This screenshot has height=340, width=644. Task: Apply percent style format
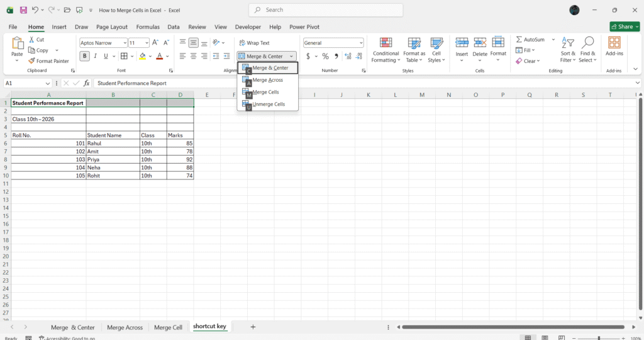tap(325, 56)
